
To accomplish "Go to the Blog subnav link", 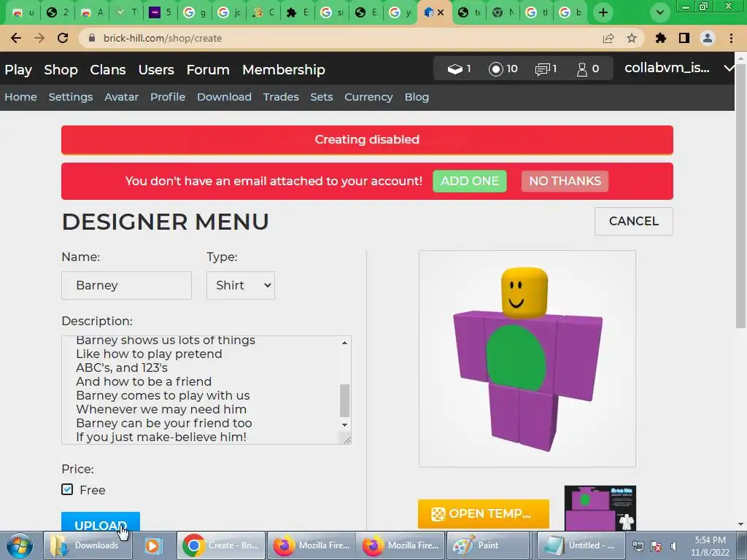I will point(417,97).
